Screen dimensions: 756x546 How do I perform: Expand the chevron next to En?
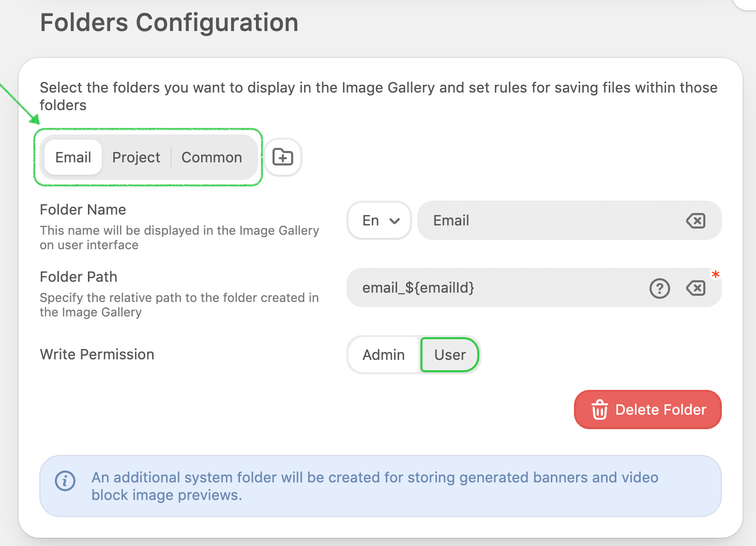[x=395, y=221]
